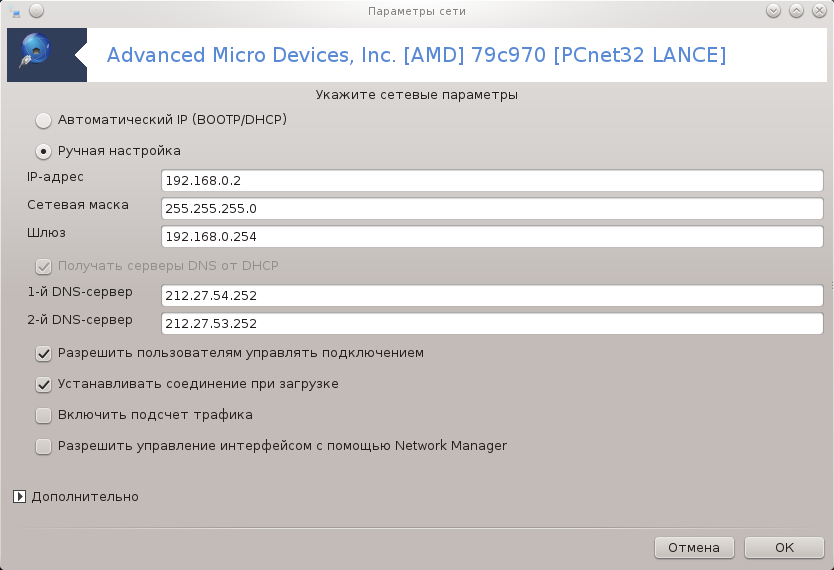Click the IP-адрес input field
This screenshot has height=570, width=834.
(x=492, y=181)
